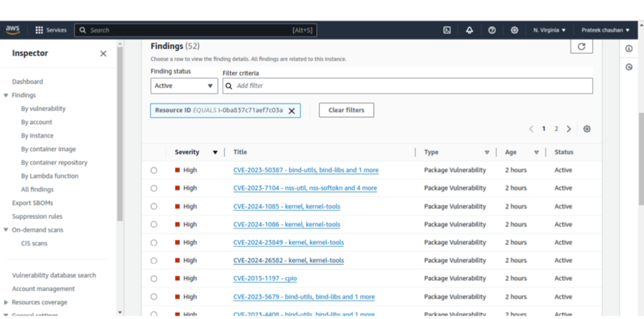Collapse the On-demand scans section
Screen dimensions: 644x319
[6, 229]
